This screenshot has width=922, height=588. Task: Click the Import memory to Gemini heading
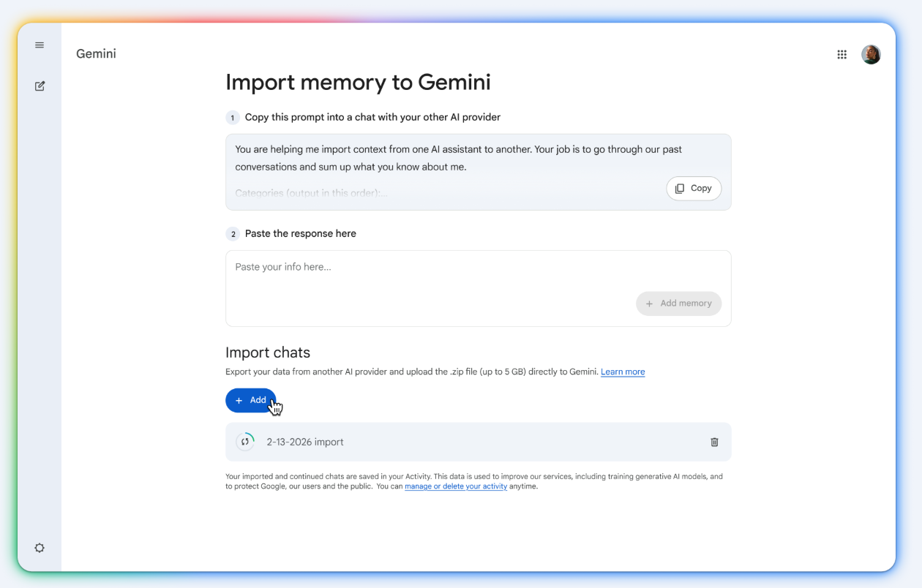click(x=358, y=83)
